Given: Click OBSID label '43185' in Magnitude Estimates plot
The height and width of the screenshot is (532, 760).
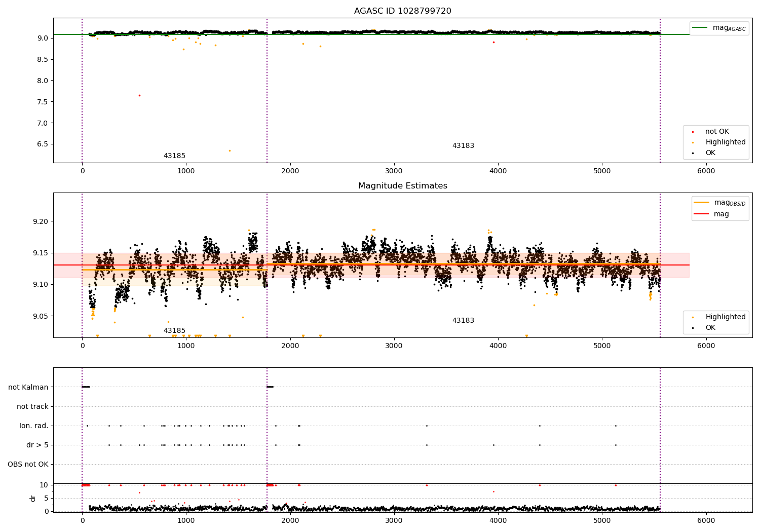Looking at the screenshot, I should 174,331.
